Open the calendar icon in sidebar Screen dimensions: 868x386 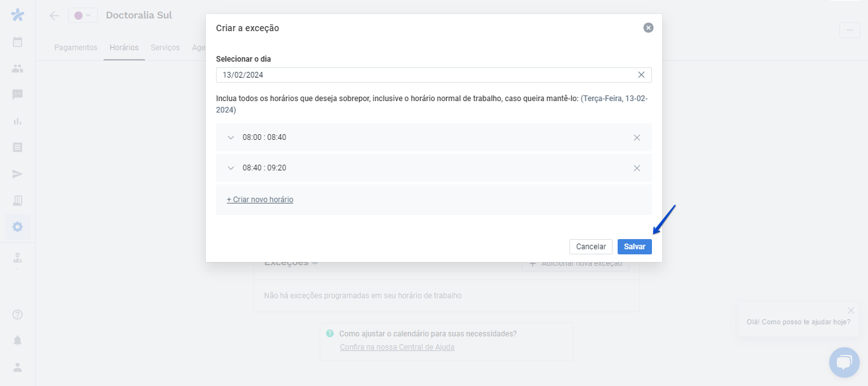point(18,42)
